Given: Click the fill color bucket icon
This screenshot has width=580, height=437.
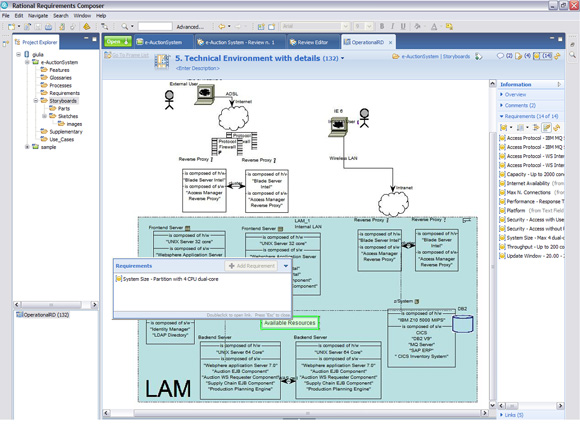Looking at the screenshot, I should tap(417, 26).
